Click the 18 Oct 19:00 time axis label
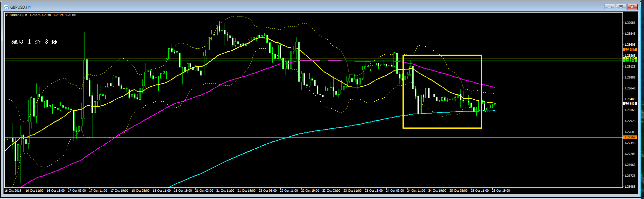 183,191
